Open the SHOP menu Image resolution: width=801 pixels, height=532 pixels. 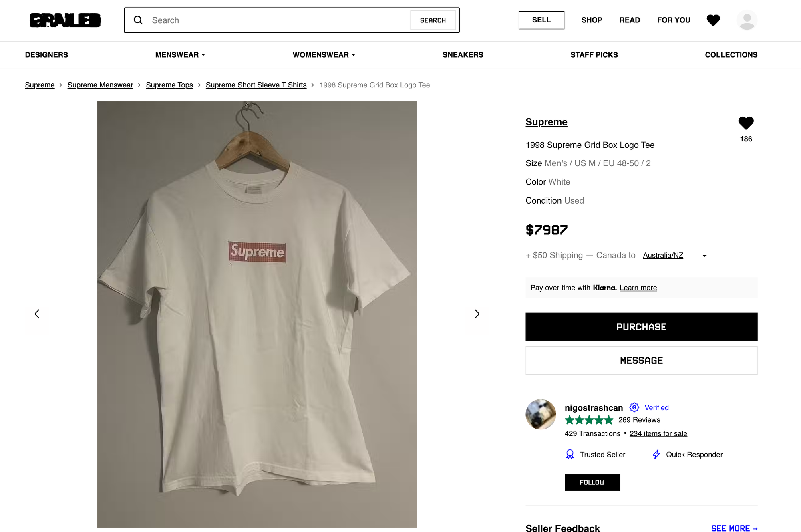pyautogui.click(x=592, y=20)
